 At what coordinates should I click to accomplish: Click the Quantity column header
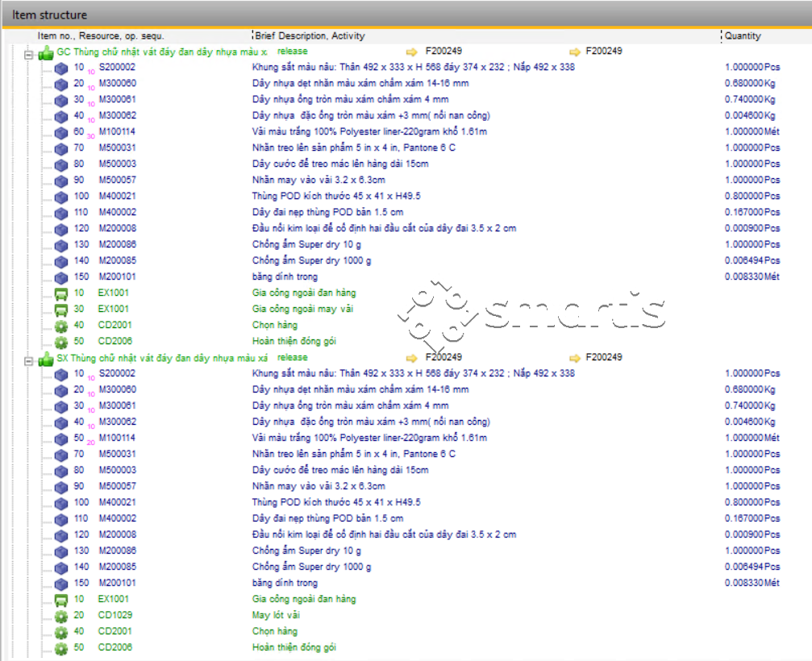743,35
